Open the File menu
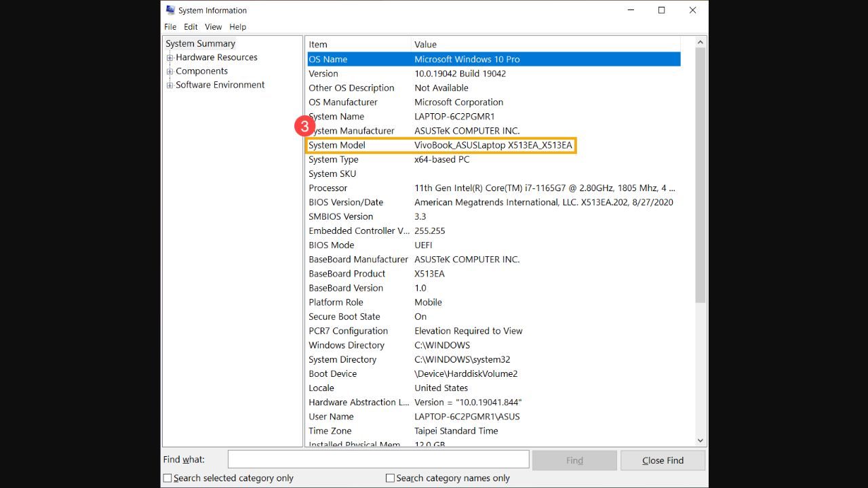Viewport: 868px width, 488px height. click(x=170, y=27)
